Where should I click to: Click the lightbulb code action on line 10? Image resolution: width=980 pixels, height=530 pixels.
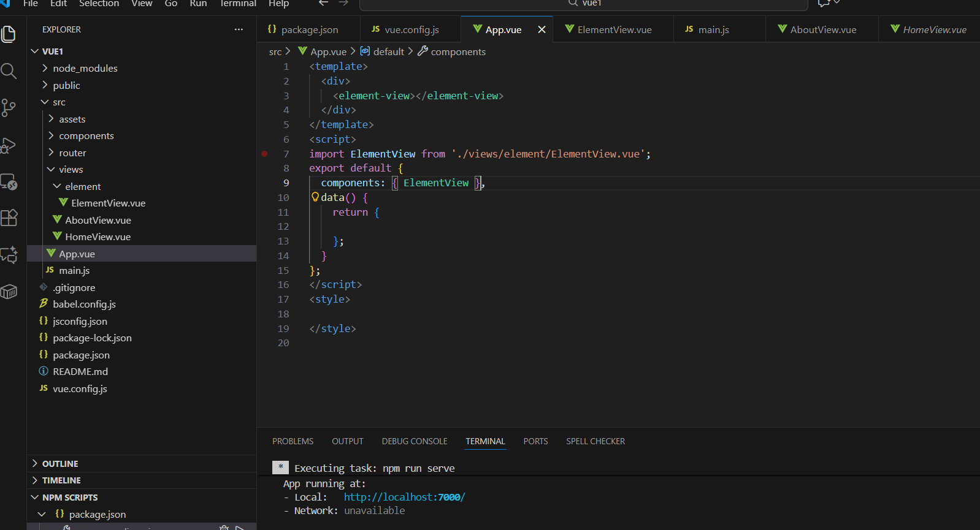315,197
